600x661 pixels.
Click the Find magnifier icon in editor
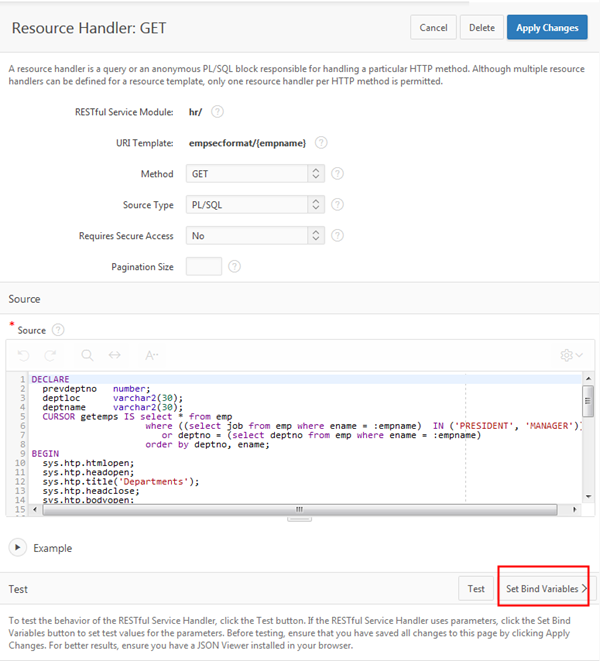87,355
